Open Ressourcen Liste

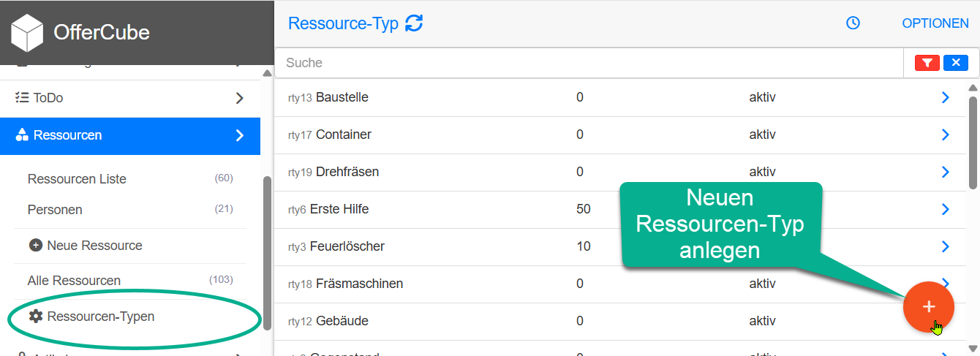[77, 179]
